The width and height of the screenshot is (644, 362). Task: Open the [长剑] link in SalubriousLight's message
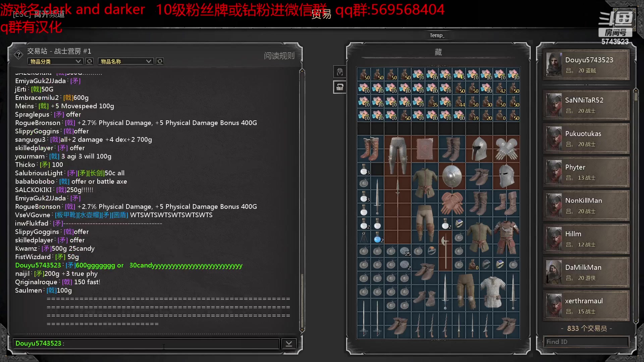pyautogui.click(x=96, y=173)
